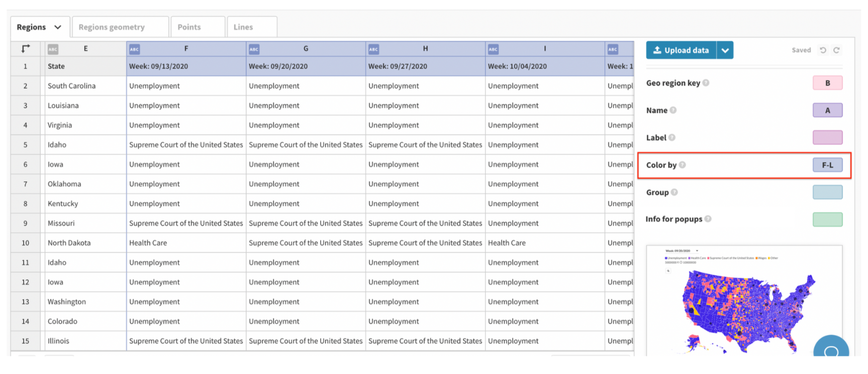Click the Missouri cell
The width and height of the screenshot is (868, 374).
tap(85, 223)
